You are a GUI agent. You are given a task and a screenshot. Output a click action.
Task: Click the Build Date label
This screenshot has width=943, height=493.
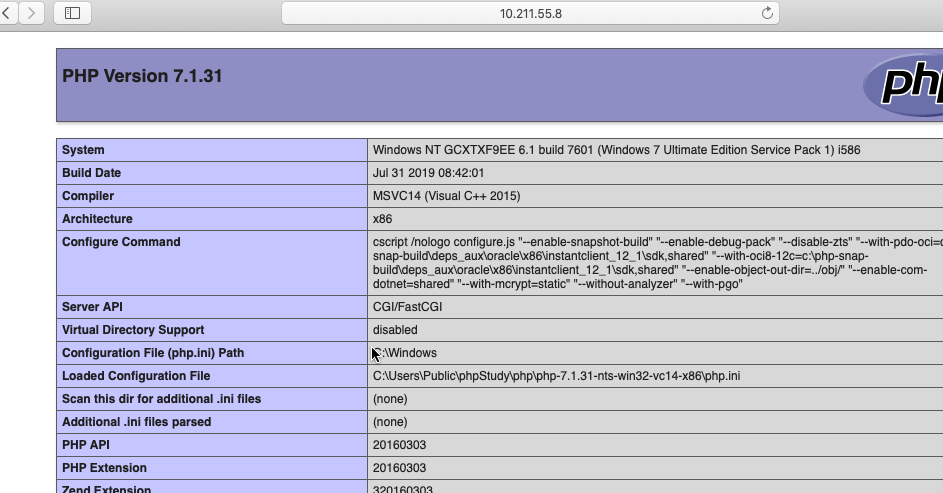pyautogui.click(x=91, y=173)
